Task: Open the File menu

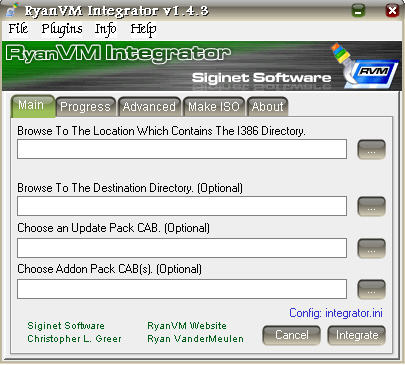Action: [x=18, y=29]
